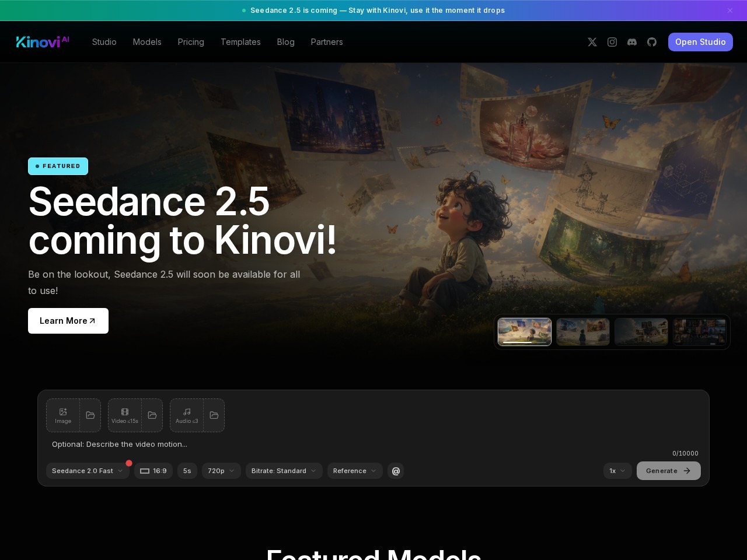This screenshot has height=560, width=747.
Task: Select the fourth hero carousel thumbnail
Action: [700, 332]
